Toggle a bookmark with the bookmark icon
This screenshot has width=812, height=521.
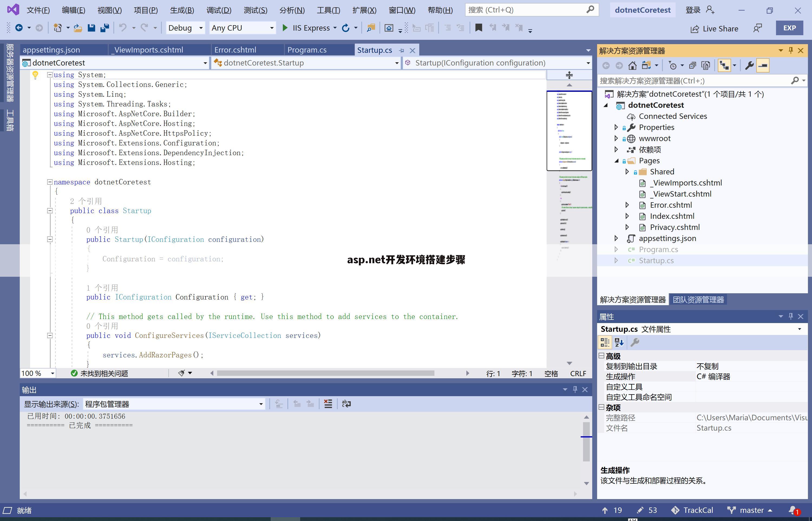(x=479, y=28)
